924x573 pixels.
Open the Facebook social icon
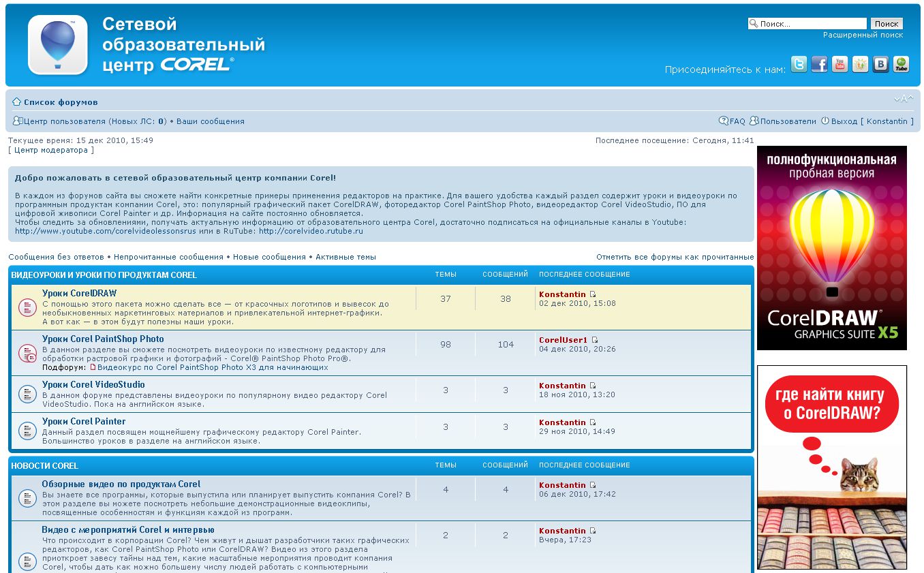click(819, 65)
